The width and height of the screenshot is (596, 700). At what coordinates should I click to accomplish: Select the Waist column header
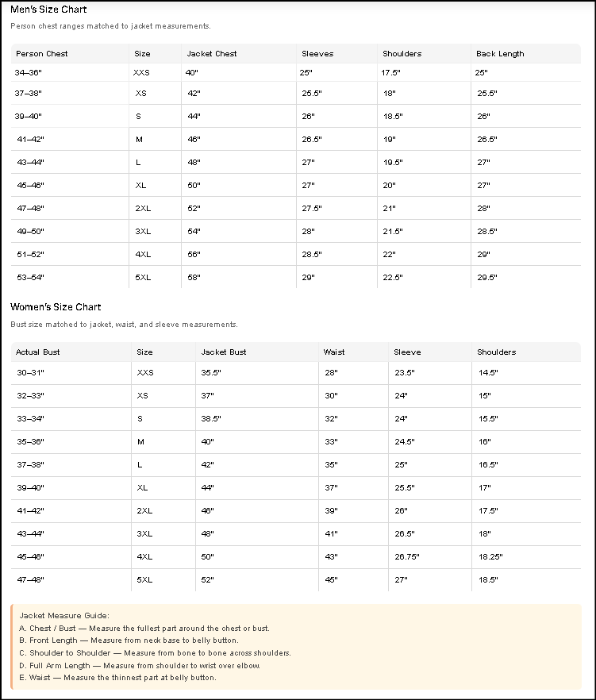[x=334, y=352]
